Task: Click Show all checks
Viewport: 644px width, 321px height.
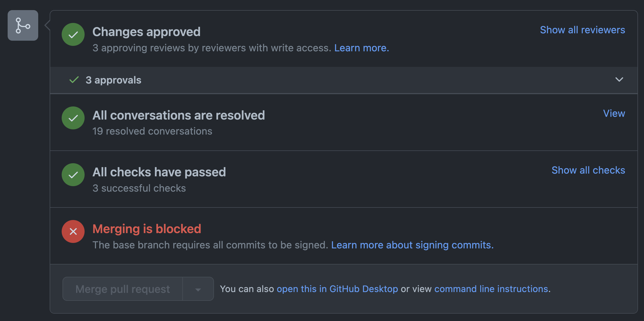Action: click(589, 170)
